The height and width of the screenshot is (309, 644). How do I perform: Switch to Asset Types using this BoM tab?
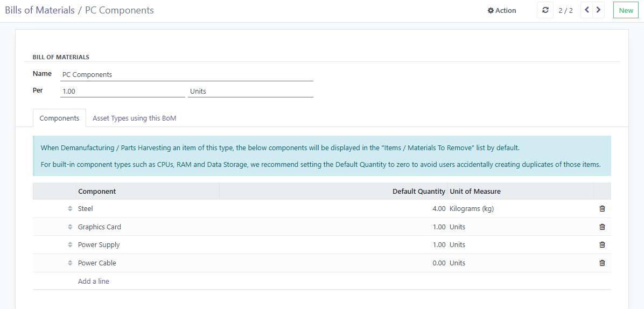click(x=134, y=118)
